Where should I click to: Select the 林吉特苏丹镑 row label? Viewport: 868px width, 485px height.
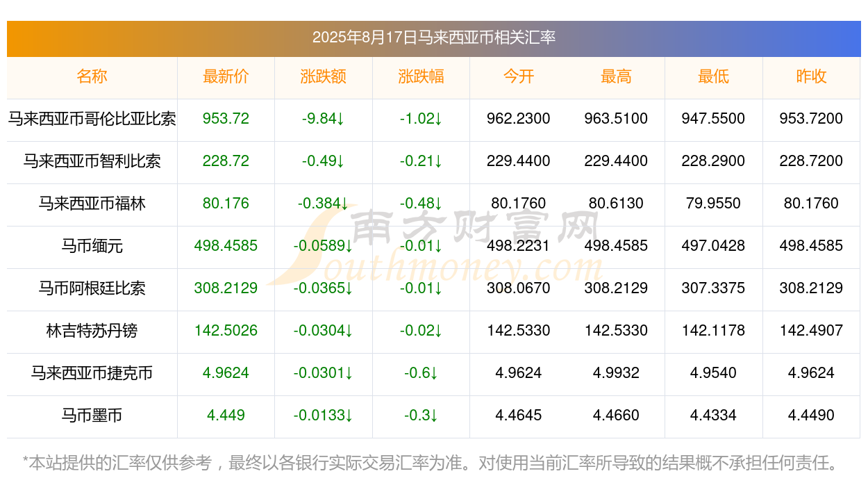92,331
